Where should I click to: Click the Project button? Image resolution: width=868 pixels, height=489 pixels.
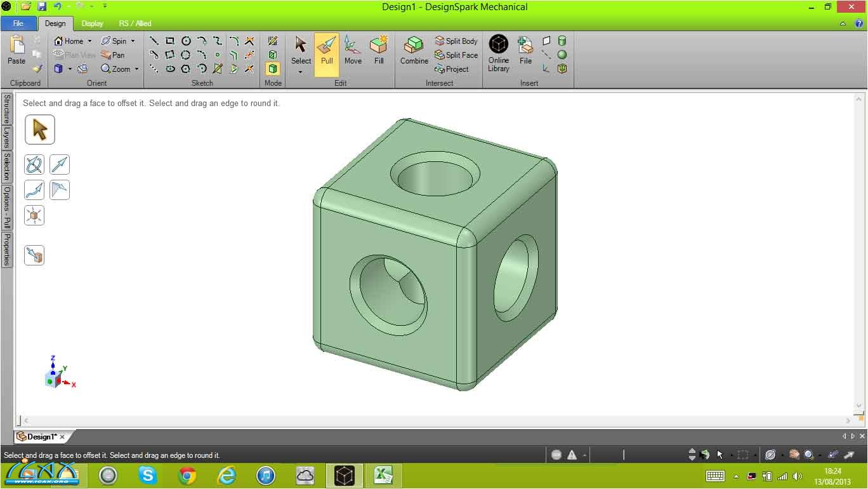(x=452, y=69)
